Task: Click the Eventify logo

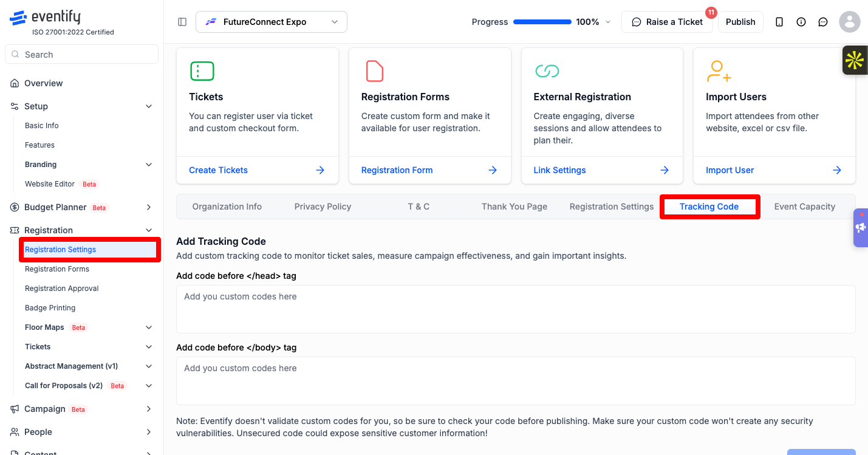Action: coord(45,17)
